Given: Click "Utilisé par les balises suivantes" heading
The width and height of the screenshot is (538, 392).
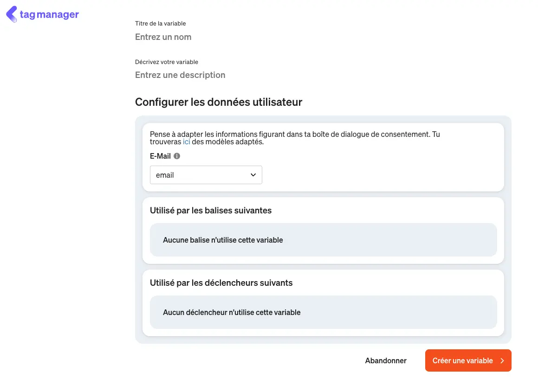Looking at the screenshot, I should coord(211,211).
